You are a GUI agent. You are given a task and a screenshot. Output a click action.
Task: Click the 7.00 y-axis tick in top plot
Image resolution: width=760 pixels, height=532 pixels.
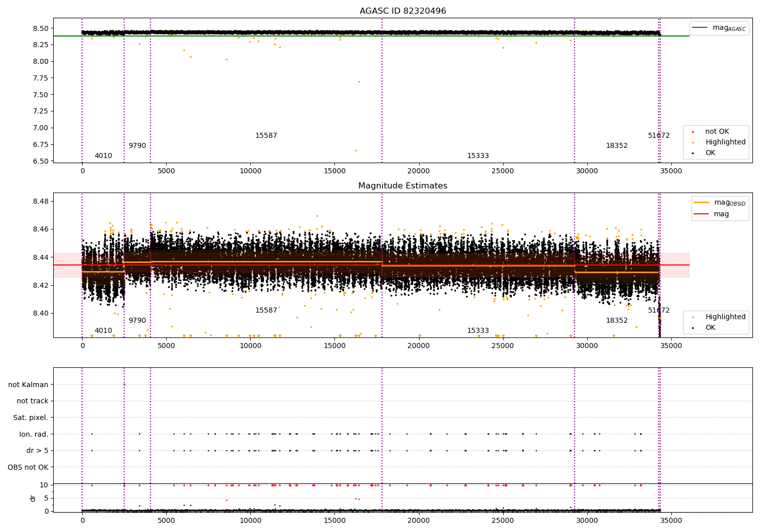41,128
